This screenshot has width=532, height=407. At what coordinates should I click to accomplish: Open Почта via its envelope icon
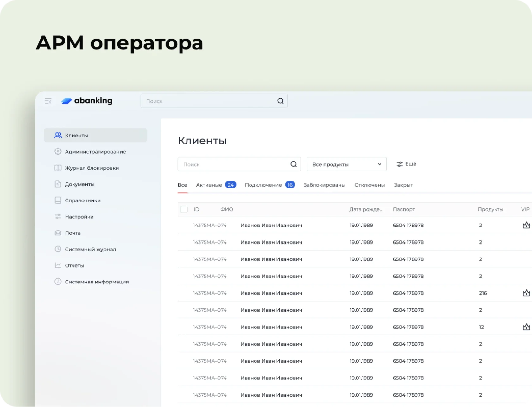click(x=58, y=233)
